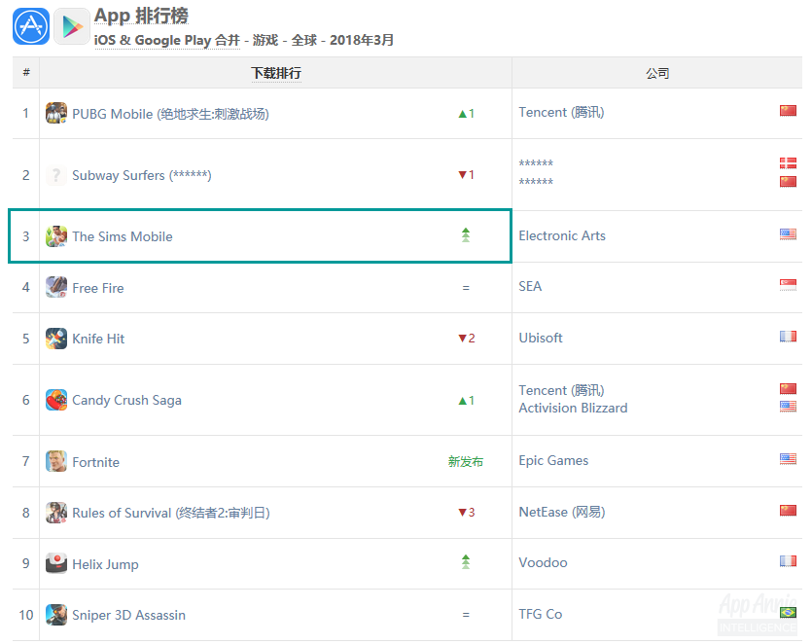Click the iOS & Google Play 合并 subtitle
This screenshot has height=644, width=812.
(166, 41)
